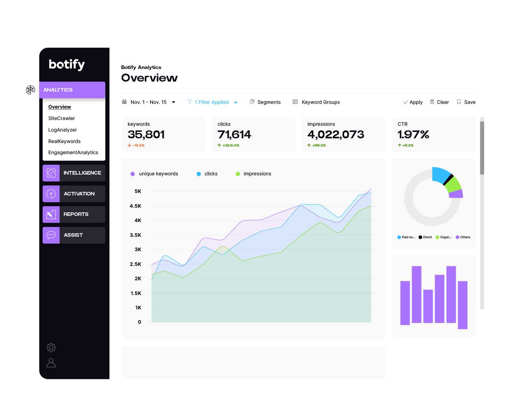Click the Segments button

(265, 102)
